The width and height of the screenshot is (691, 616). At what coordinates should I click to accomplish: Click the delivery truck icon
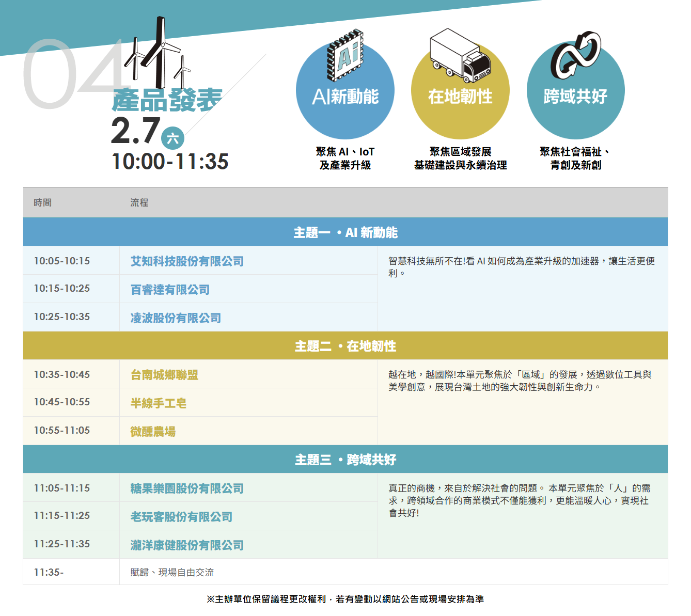tap(460, 56)
